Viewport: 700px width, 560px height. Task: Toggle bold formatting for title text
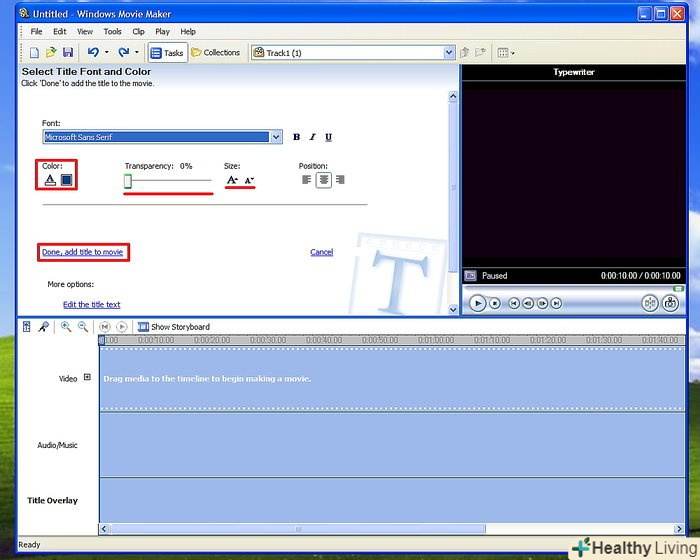pyautogui.click(x=296, y=137)
